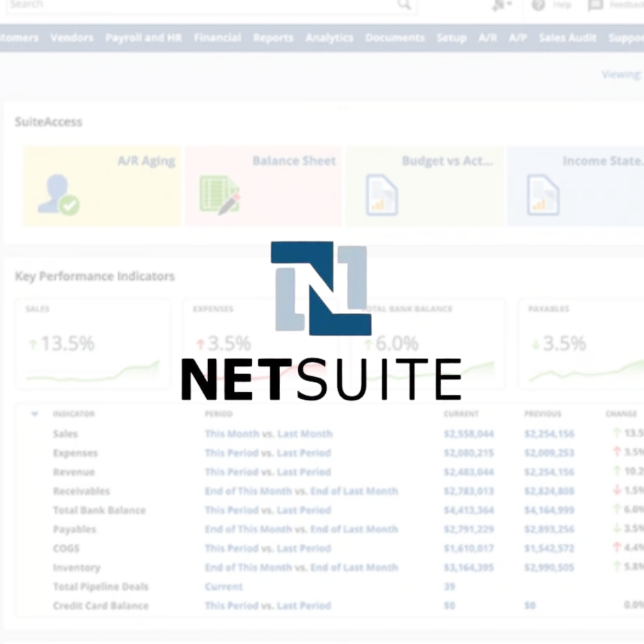The width and height of the screenshot is (644, 644).
Task: Click the 'Current' link for Total Pipeline Deals
Action: click(224, 587)
